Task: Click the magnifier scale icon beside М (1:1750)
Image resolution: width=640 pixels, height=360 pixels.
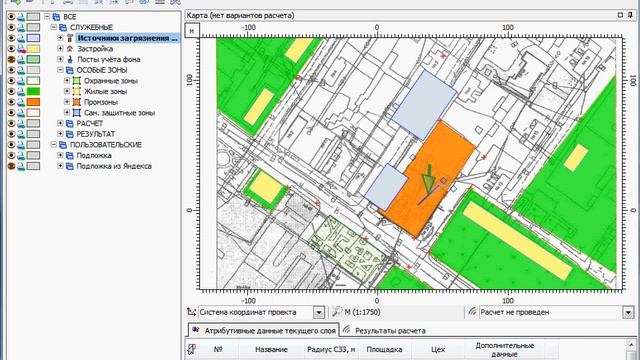Action: tap(337, 312)
